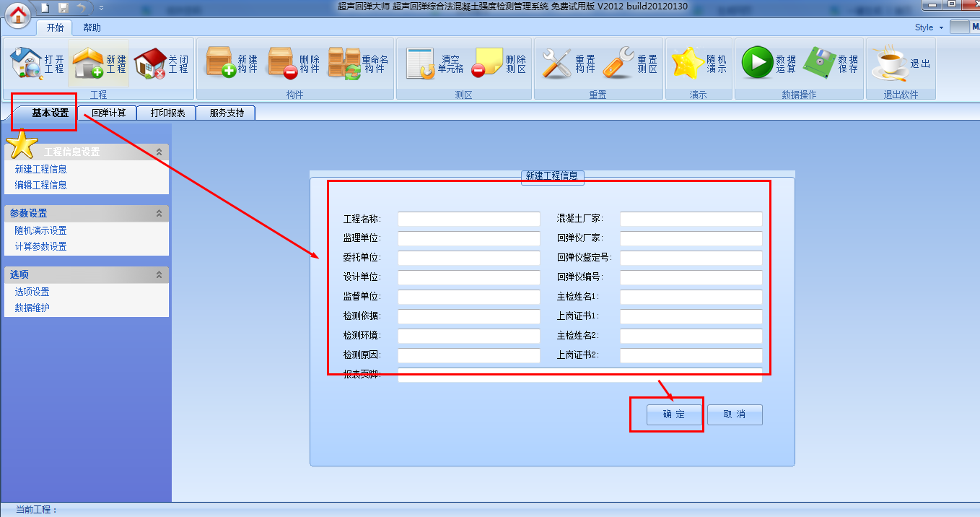This screenshot has height=517, width=980.
Task: Click the 新建工程 (New Project) icon
Action: click(88, 64)
